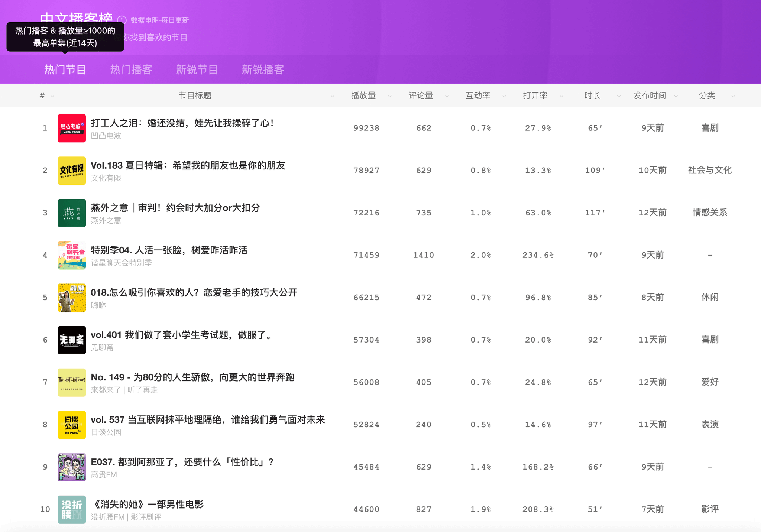Expand the 发布时间 sort chevron
The image size is (761, 532).
[x=676, y=96]
